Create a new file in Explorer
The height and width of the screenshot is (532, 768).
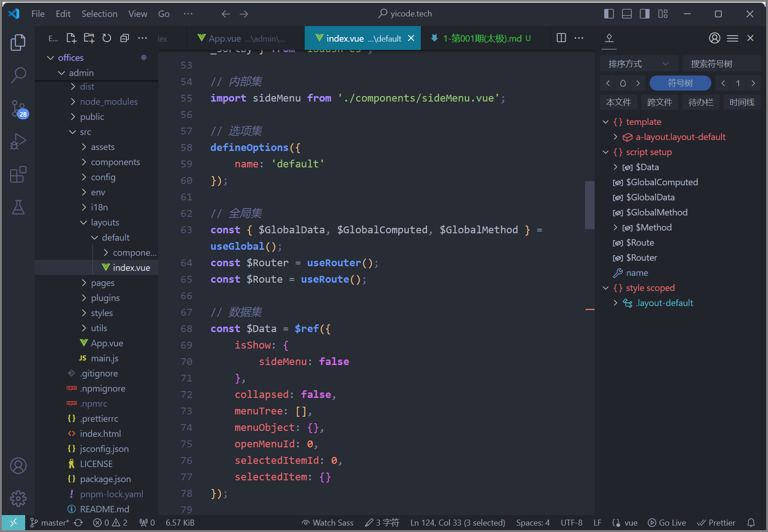point(71,38)
